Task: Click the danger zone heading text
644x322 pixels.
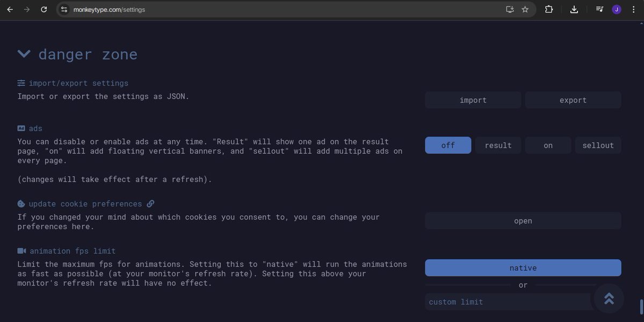Action: point(88,54)
